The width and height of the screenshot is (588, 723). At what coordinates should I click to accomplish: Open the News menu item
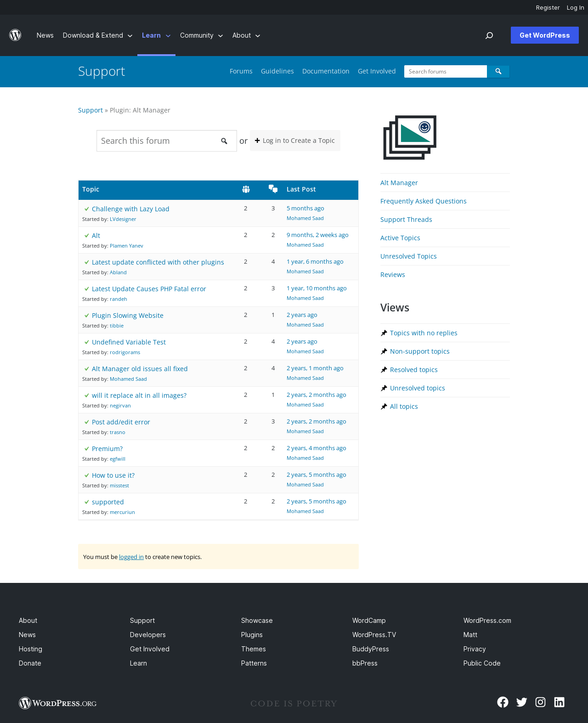click(x=45, y=35)
